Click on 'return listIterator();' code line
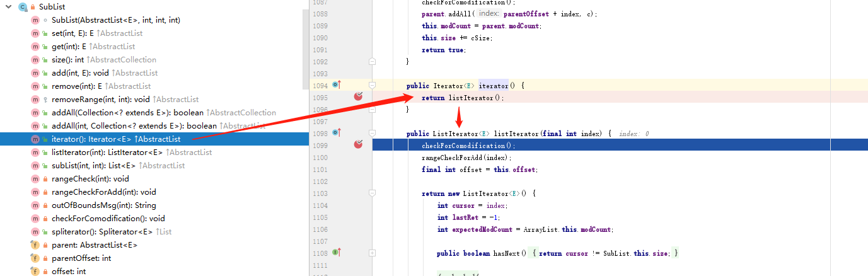The height and width of the screenshot is (276, 868). (463, 98)
